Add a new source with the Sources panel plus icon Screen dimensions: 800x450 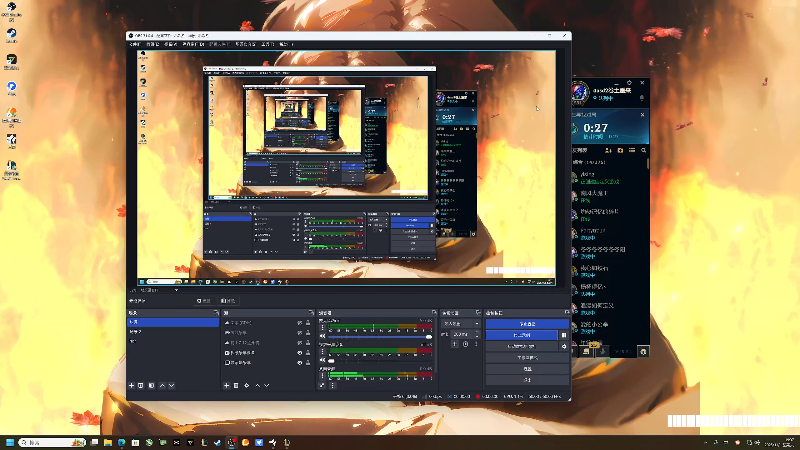click(227, 386)
